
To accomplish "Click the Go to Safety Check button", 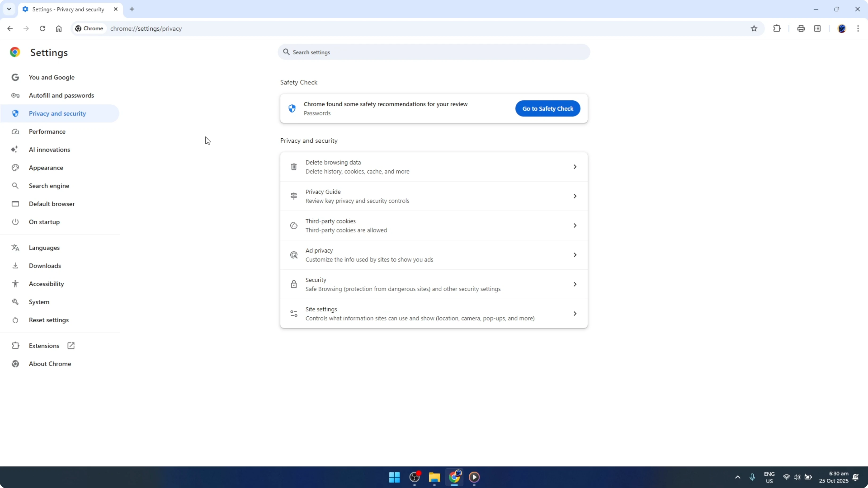I will pos(547,108).
